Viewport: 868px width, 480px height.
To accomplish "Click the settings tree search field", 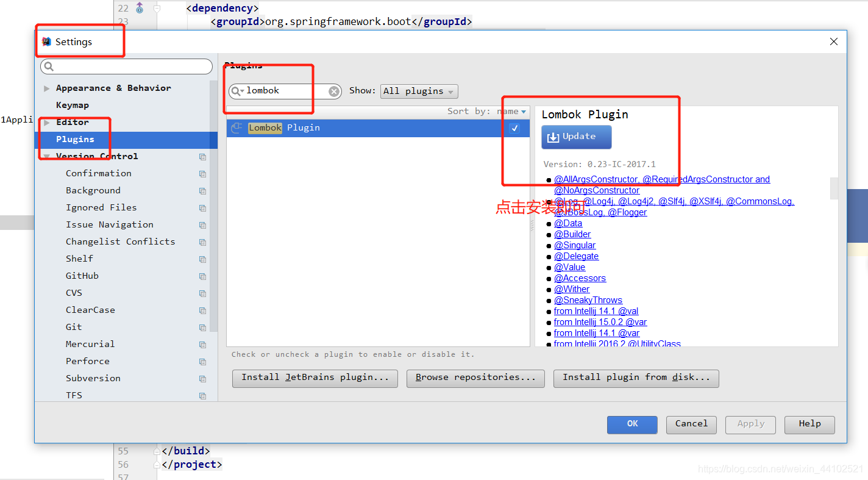I will (126, 66).
